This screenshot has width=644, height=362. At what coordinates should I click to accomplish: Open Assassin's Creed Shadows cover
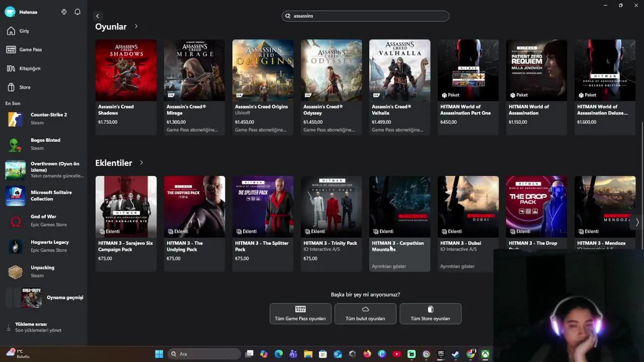pyautogui.click(x=126, y=70)
